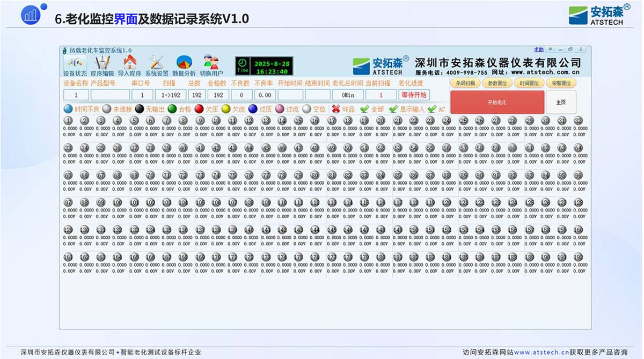
Task: Select channel 1 indicator in the grid
Action: coord(68,121)
